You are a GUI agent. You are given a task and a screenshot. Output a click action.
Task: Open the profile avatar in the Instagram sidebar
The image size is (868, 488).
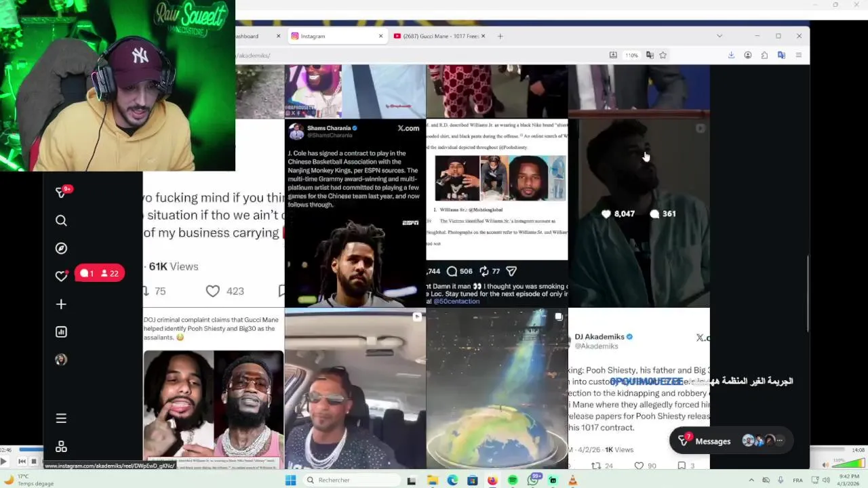coord(61,360)
